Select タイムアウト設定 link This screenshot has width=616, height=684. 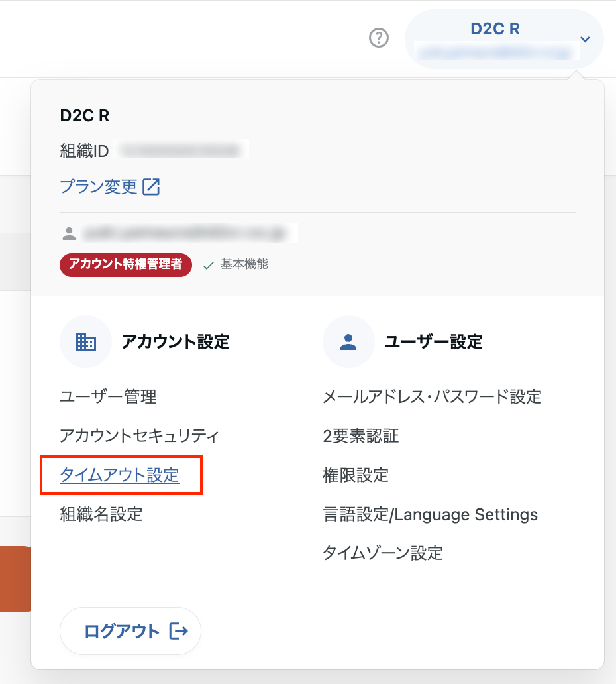click(x=119, y=475)
